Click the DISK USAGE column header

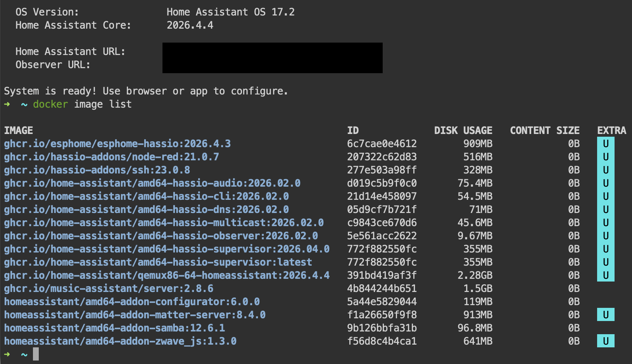click(x=463, y=130)
